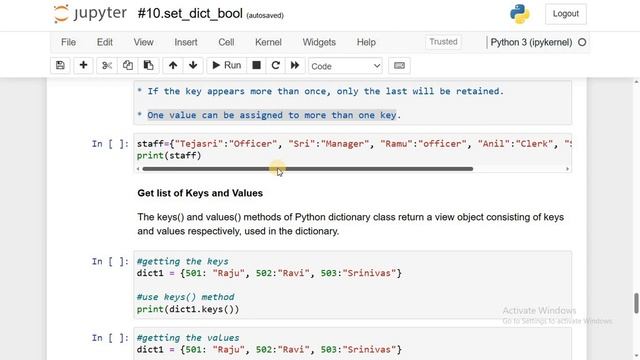640x360 pixels.
Task: Move selected cell up
Action: (x=173, y=65)
